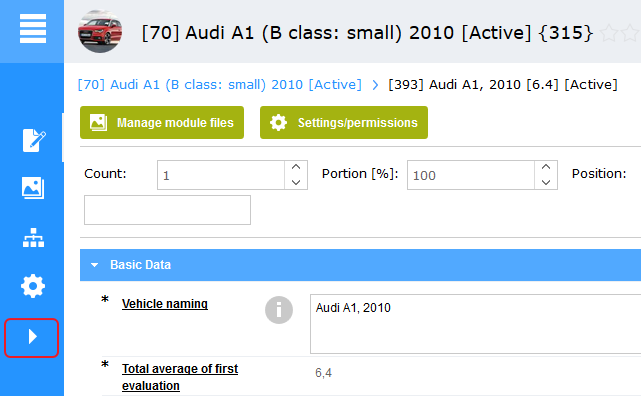Focus the Count input field

click(x=221, y=175)
